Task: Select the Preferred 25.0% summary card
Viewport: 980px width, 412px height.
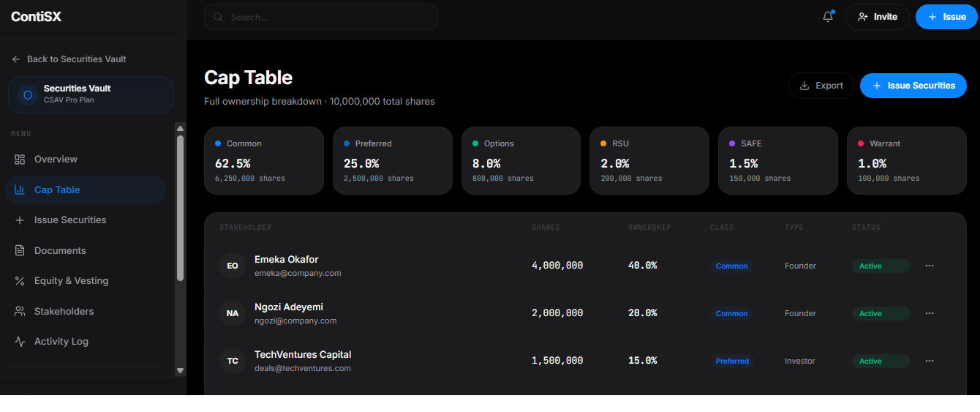Action: [393, 161]
